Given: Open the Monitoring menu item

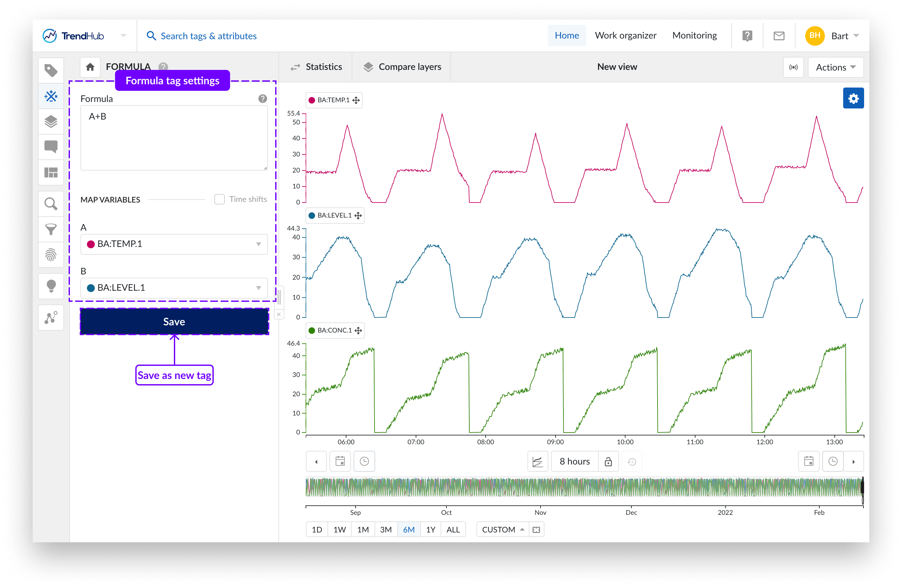Looking at the screenshot, I should 694,36.
